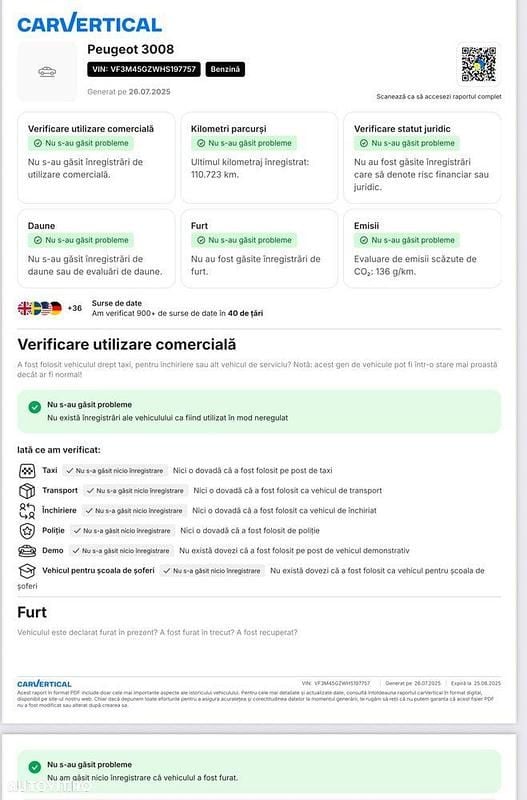The image size is (527, 800).
Task: Open the Daune summary card
Action: [96, 248]
